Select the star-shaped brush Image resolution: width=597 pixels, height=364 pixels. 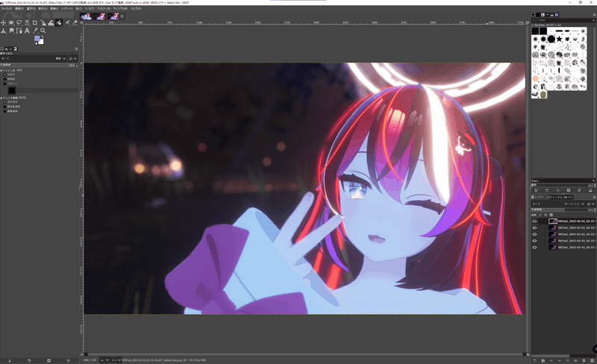[559, 39]
